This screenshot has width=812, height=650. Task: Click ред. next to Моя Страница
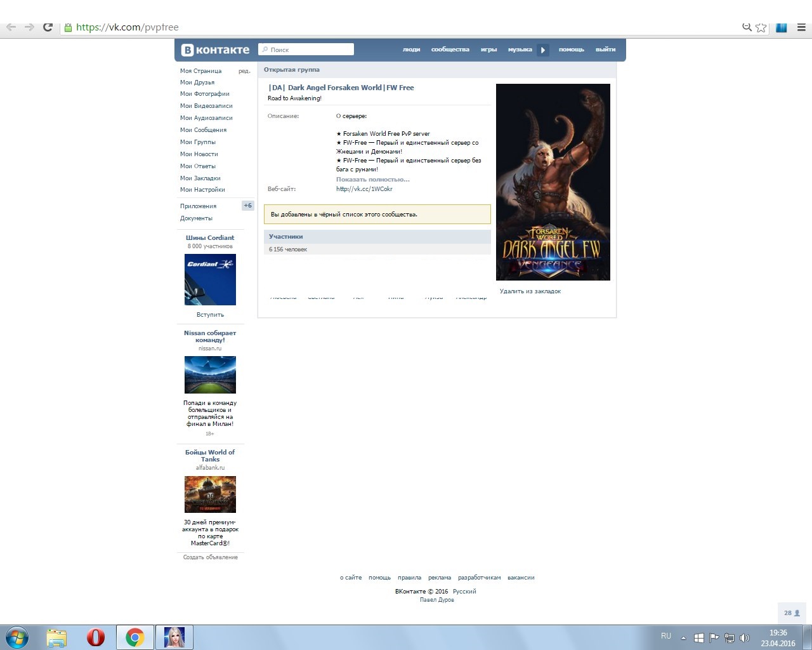click(x=244, y=71)
